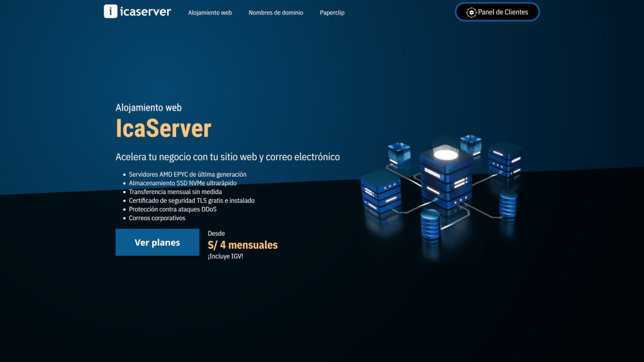Image resolution: width=644 pixels, height=362 pixels.
Task: Click the 'Correos corporativos' list item
Action: coord(157,218)
